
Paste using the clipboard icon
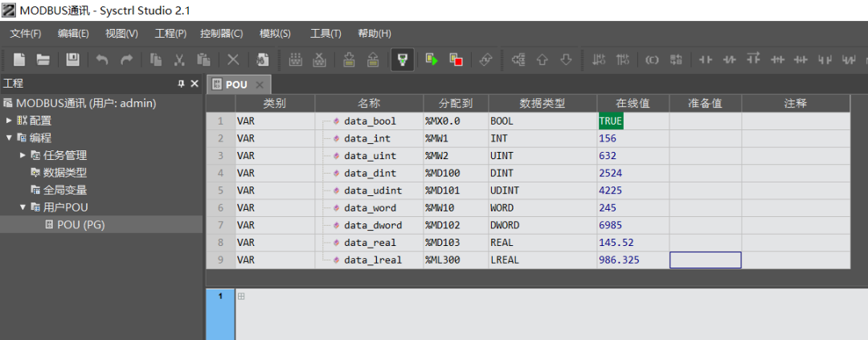(x=203, y=59)
